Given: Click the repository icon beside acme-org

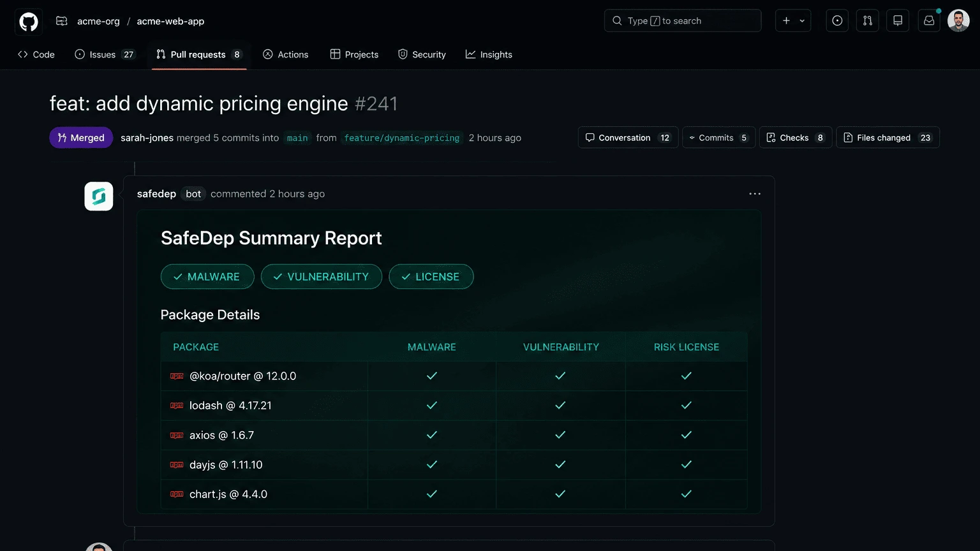Looking at the screenshot, I should 62,21.
